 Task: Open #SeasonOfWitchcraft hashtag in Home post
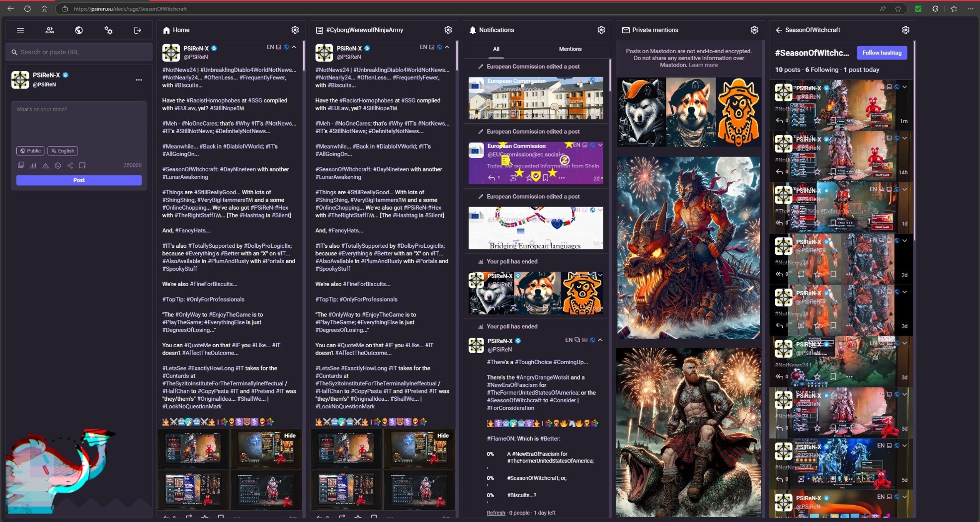point(190,169)
